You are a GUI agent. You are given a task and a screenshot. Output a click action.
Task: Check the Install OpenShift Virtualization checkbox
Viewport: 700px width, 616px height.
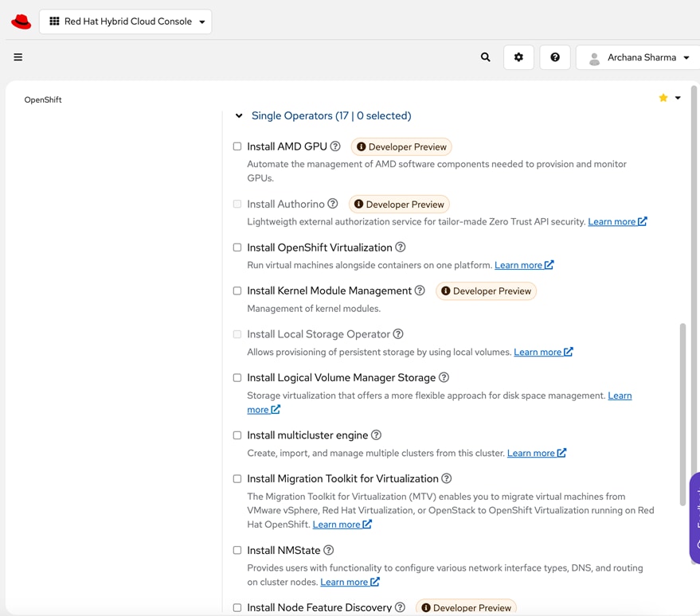237,247
